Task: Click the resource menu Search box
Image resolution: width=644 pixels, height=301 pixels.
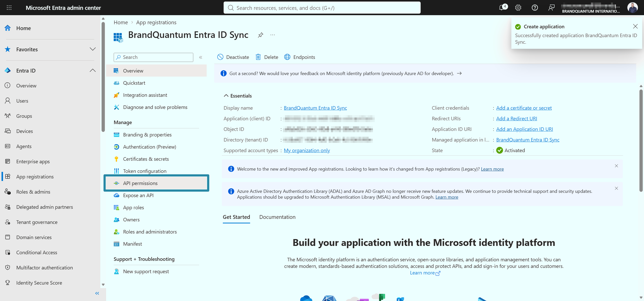Action: pyautogui.click(x=153, y=57)
